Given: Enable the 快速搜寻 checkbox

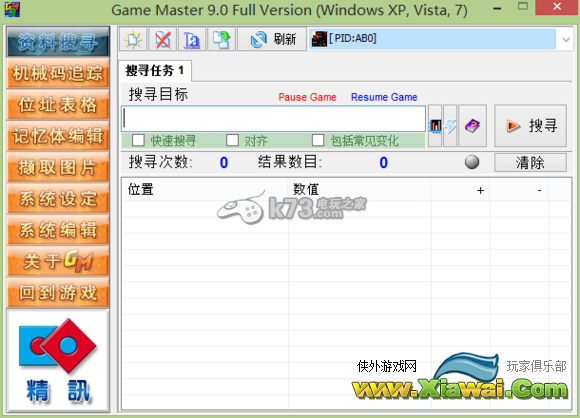Looking at the screenshot, I should (x=138, y=140).
